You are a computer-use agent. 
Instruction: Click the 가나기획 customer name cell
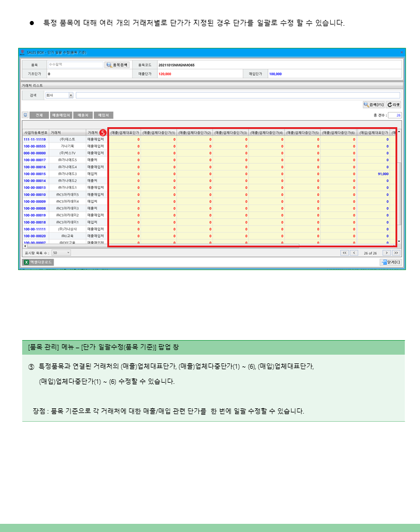click(x=67, y=146)
